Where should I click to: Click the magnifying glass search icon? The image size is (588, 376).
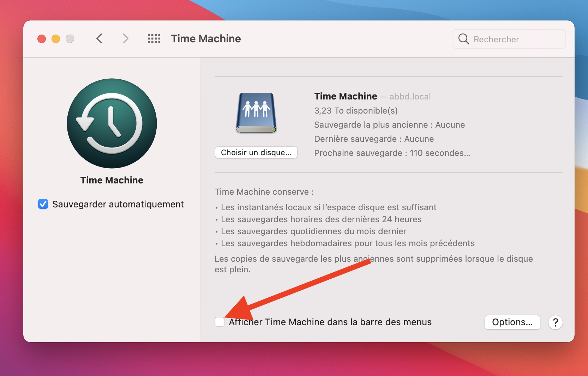[463, 39]
